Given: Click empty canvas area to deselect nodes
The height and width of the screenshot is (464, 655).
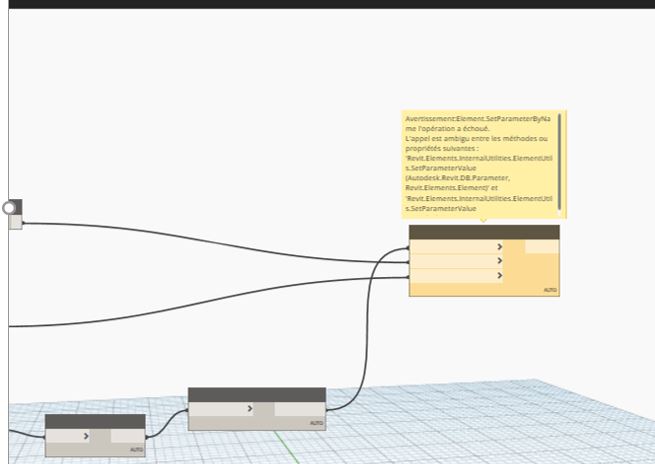Looking at the screenshot, I should [x=200, y=120].
